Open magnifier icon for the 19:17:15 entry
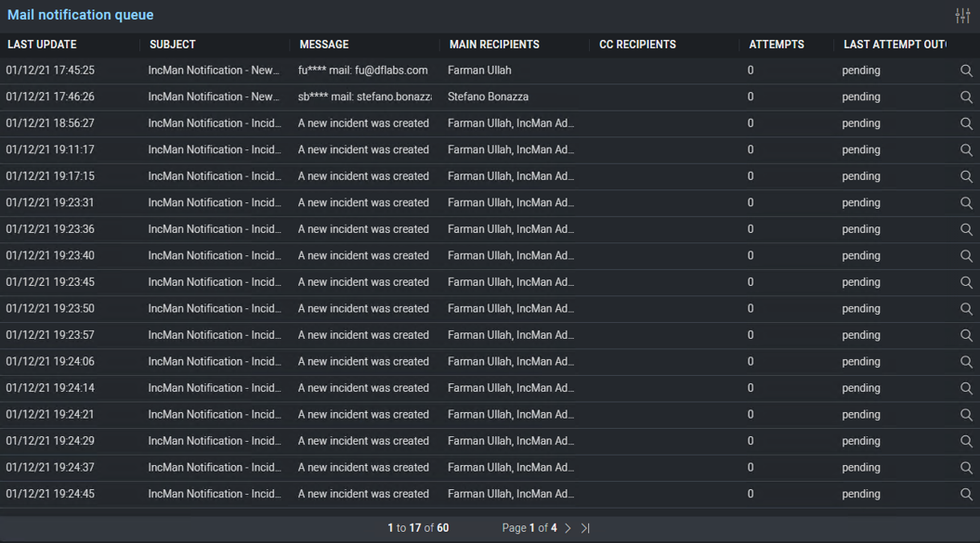 pyautogui.click(x=965, y=175)
